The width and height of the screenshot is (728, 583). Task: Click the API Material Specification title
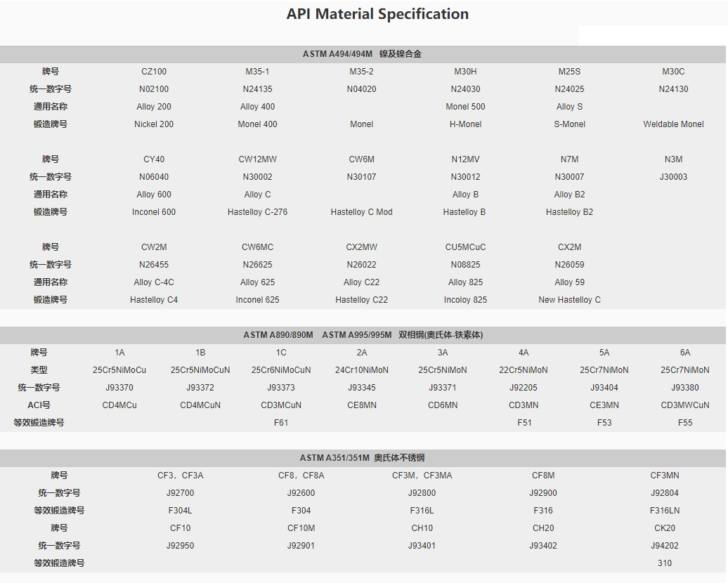(377, 14)
